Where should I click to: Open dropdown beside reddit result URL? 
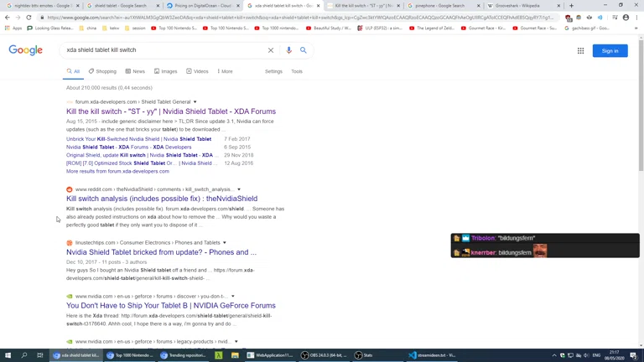tap(239, 189)
